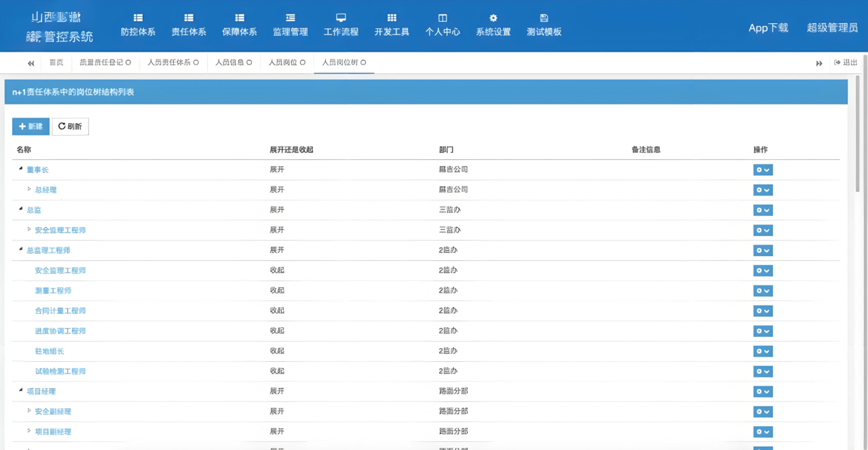The image size is (868, 450).
Task: Switch to the 首页 tab
Action: [x=57, y=63]
